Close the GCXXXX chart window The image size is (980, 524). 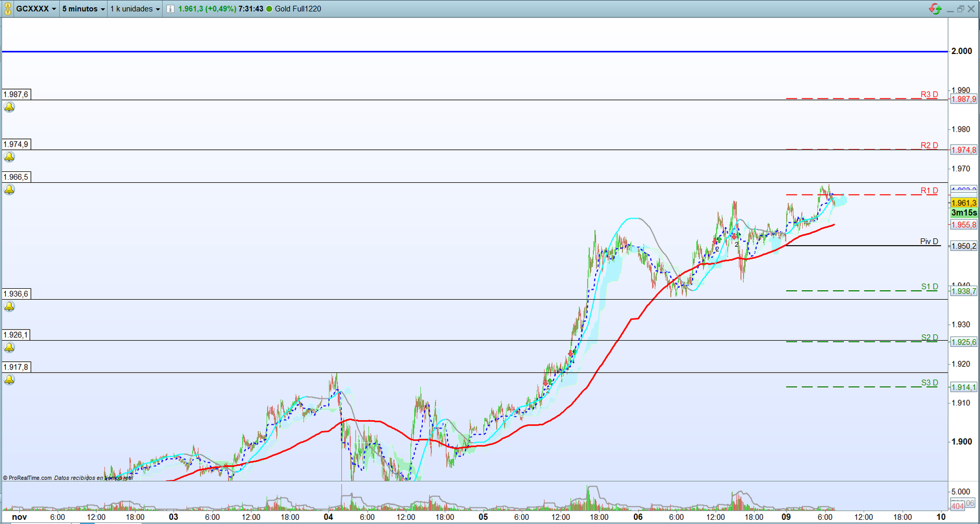pos(971,9)
